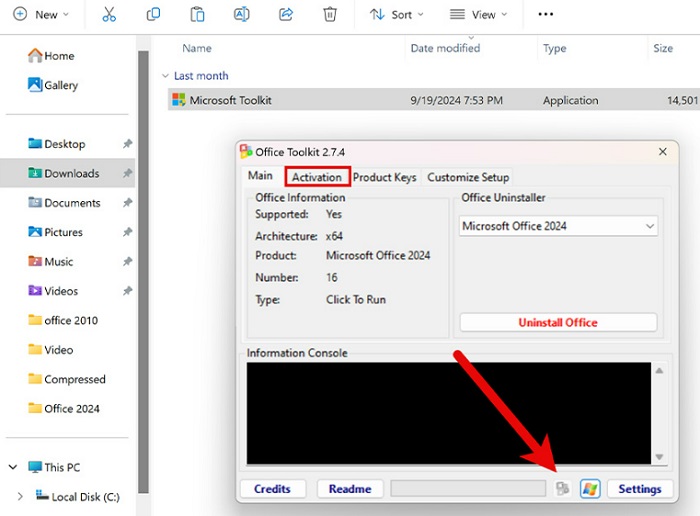Click the Gallery icon in navigation pane

tap(35, 84)
